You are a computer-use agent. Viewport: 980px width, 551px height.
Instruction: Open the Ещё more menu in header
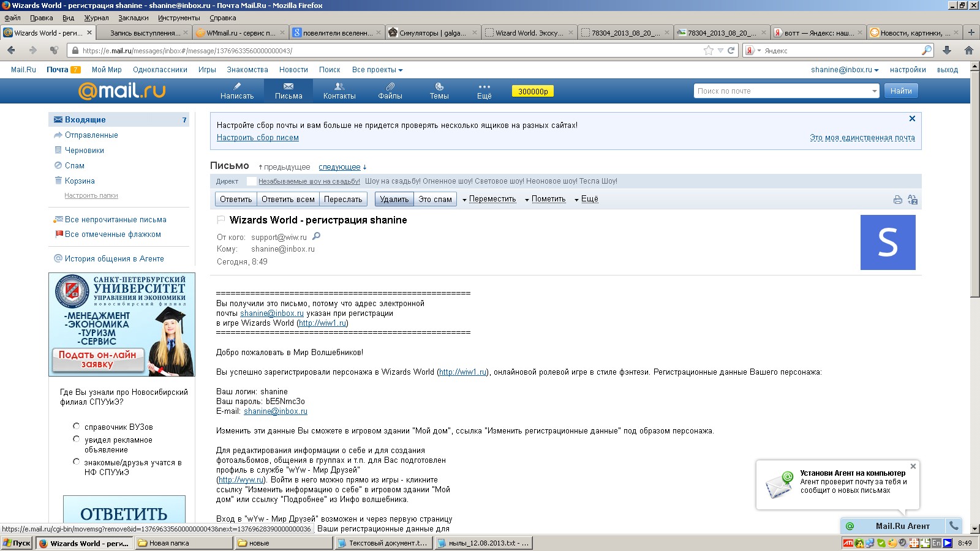[x=484, y=91]
